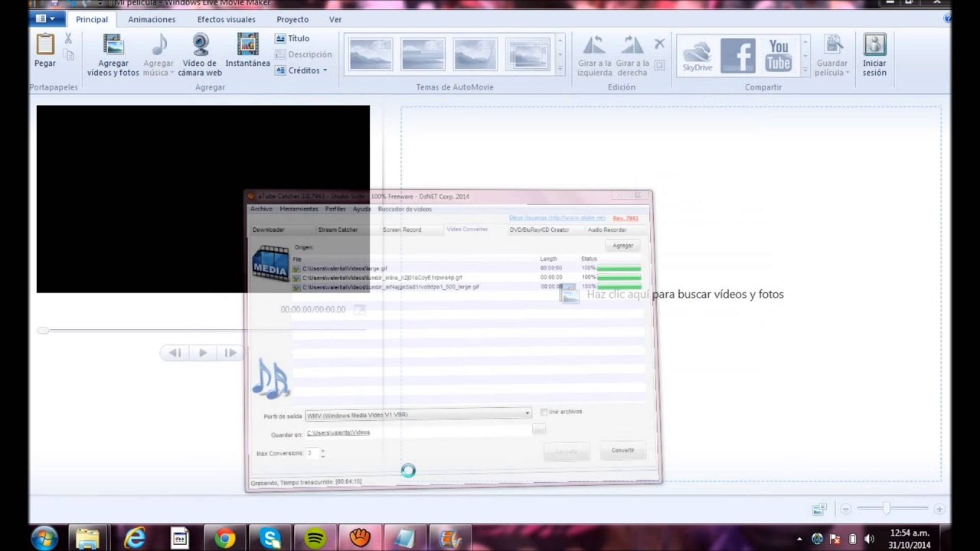Select the Principal tab

point(92,19)
